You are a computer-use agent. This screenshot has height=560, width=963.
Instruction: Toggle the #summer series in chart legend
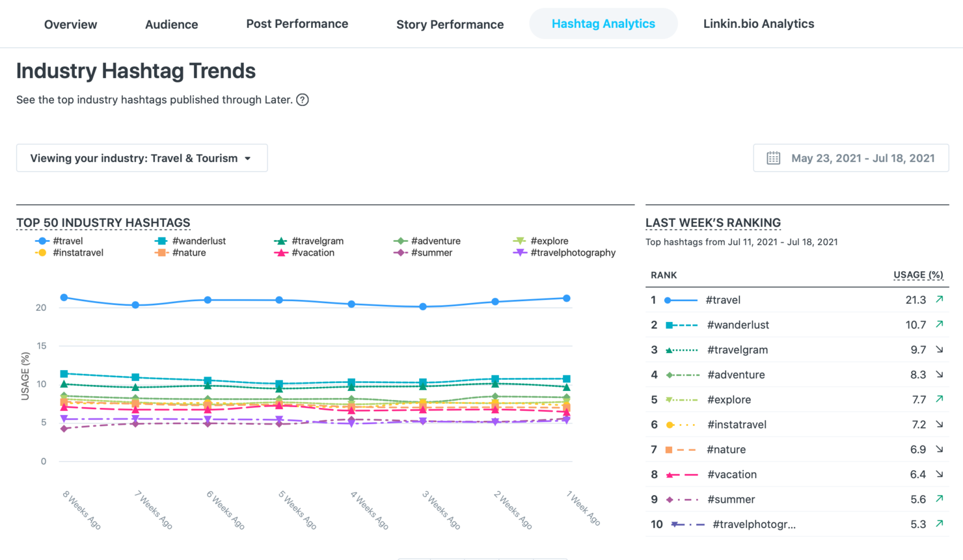point(423,252)
